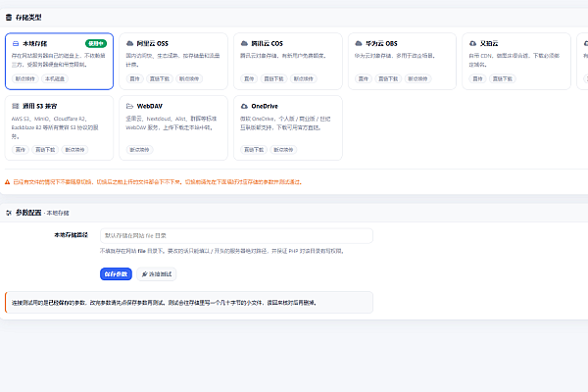Click the cloud icon on 腾讯云 COS card

click(x=244, y=43)
